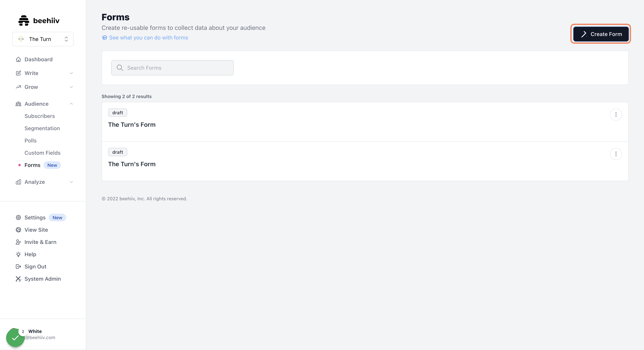This screenshot has height=350, width=644.
Task: Open options menu for second The Turn's Form
Action: tap(616, 154)
